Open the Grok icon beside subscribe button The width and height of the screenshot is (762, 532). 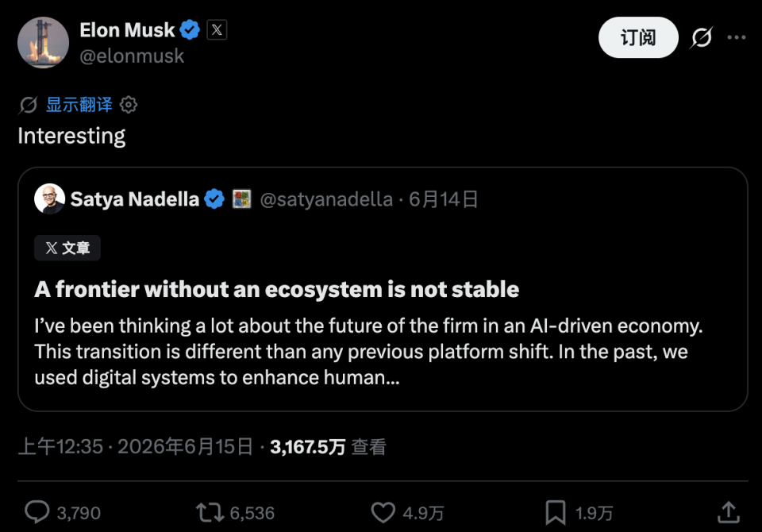701,37
